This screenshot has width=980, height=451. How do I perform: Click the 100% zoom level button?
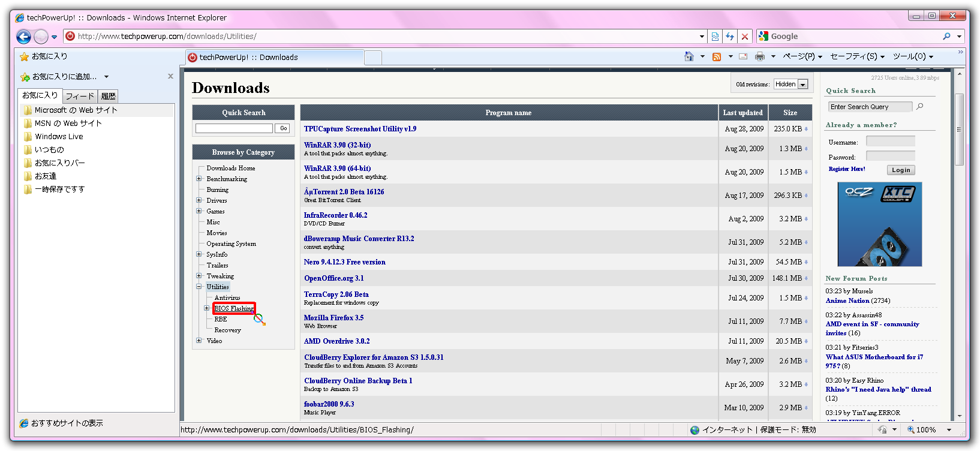point(922,429)
